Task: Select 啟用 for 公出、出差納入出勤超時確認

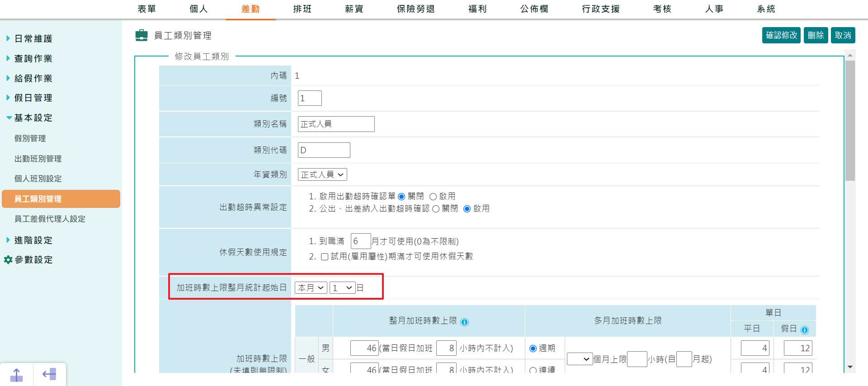Action: (467, 209)
